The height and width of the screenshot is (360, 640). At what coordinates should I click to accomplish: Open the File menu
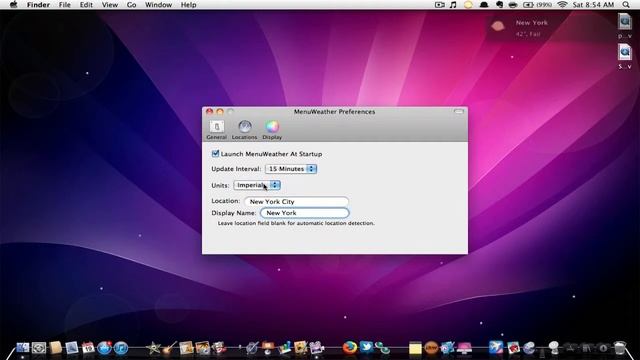coord(64,5)
